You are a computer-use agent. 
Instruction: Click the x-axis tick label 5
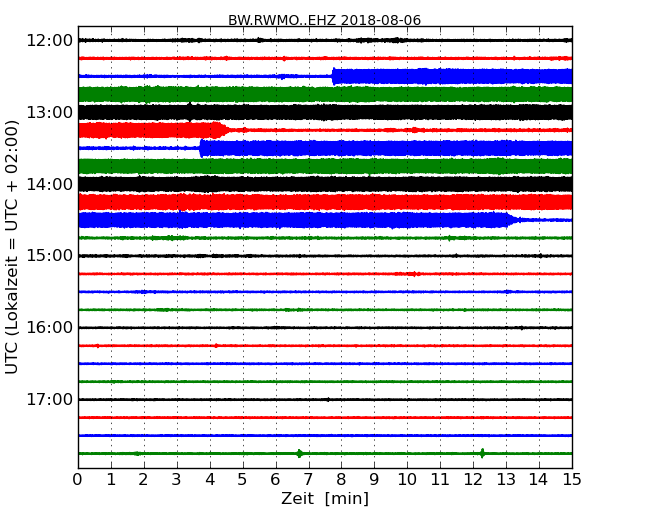pyautogui.click(x=243, y=480)
